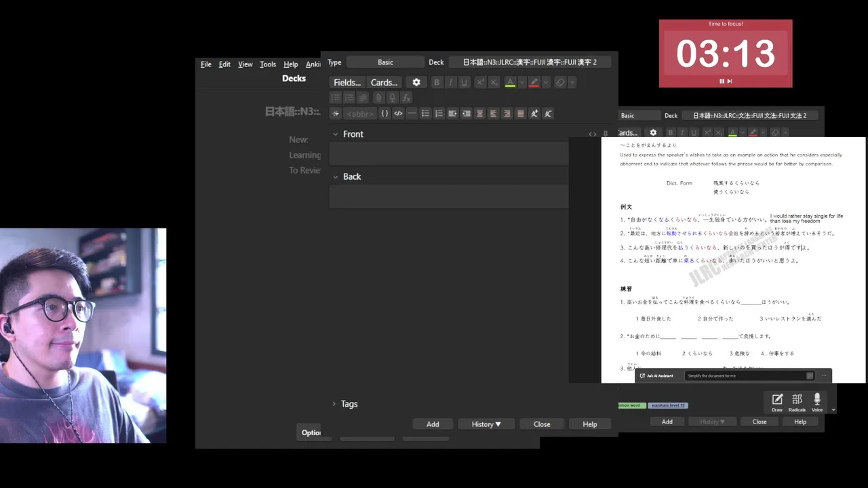Pause the focus timer
Screen dimensions: 868x488
click(722, 81)
